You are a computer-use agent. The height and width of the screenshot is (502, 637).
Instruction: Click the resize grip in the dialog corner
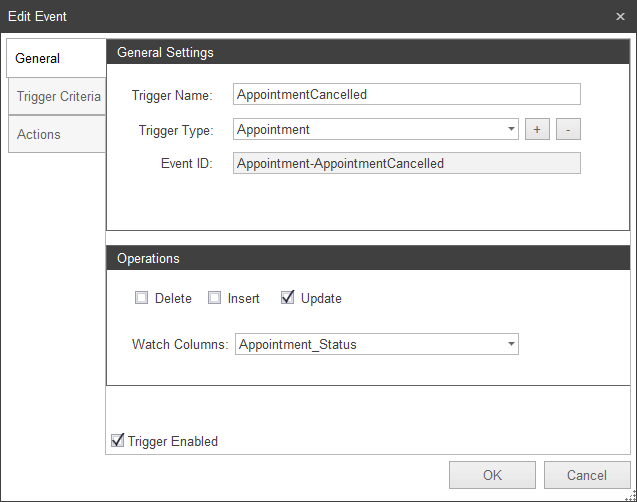point(630,495)
